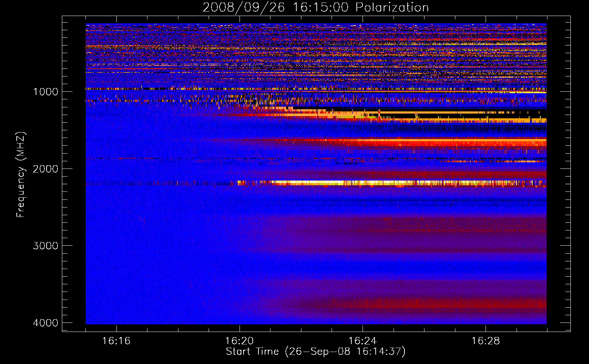Click the 1000 frequency axis label
The image size is (589, 364).
46,92
